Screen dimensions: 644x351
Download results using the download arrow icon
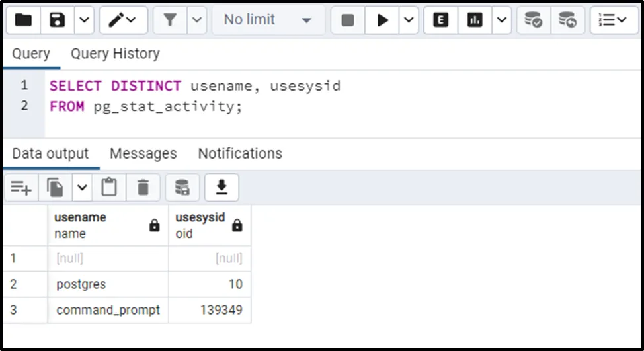click(221, 188)
